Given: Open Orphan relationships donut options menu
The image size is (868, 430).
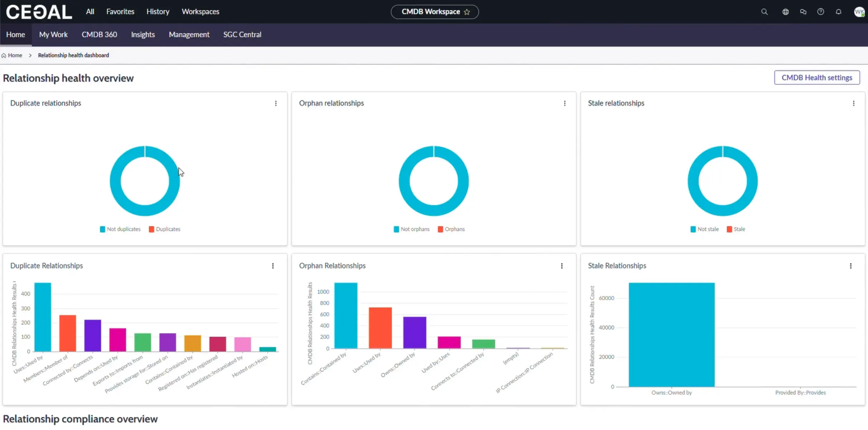Looking at the screenshot, I should click(x=565, y=103).
